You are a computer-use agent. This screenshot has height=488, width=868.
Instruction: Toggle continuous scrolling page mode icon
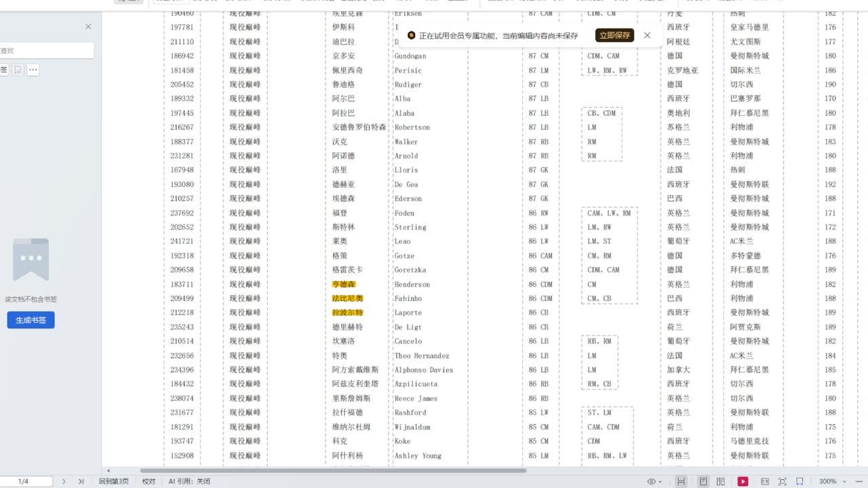coord(682,481)
